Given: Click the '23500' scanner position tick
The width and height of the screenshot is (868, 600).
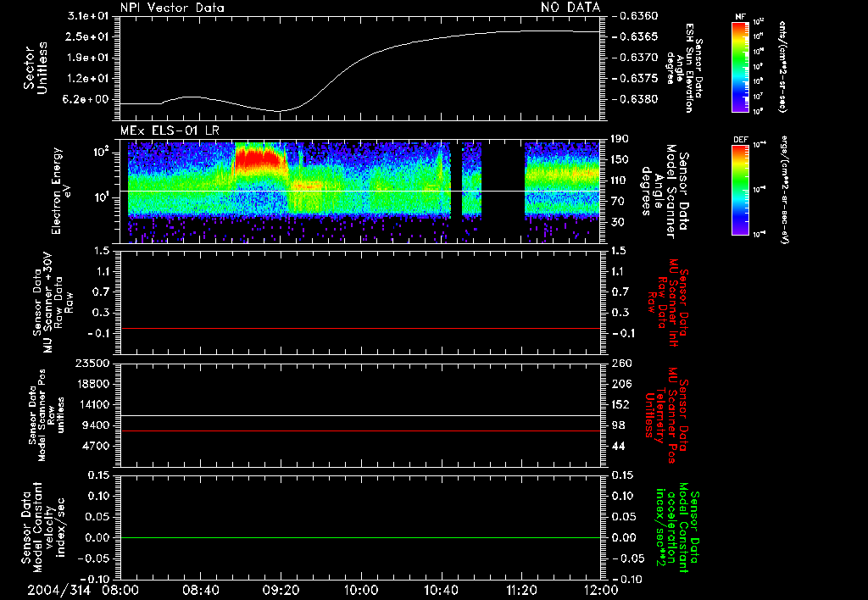Looking at the screenshot, I should [92, 363].
